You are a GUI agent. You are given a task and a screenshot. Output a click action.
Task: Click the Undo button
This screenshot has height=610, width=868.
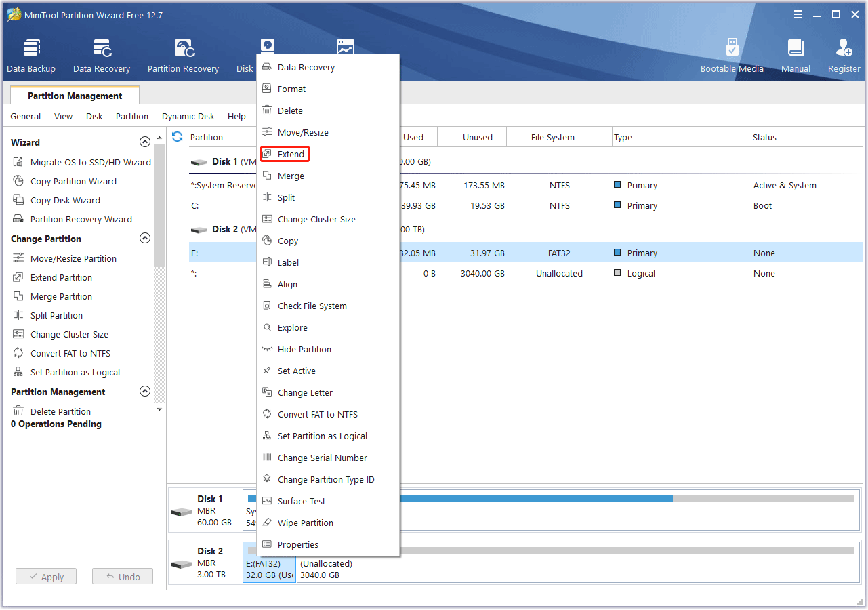[x=123, y=577]
